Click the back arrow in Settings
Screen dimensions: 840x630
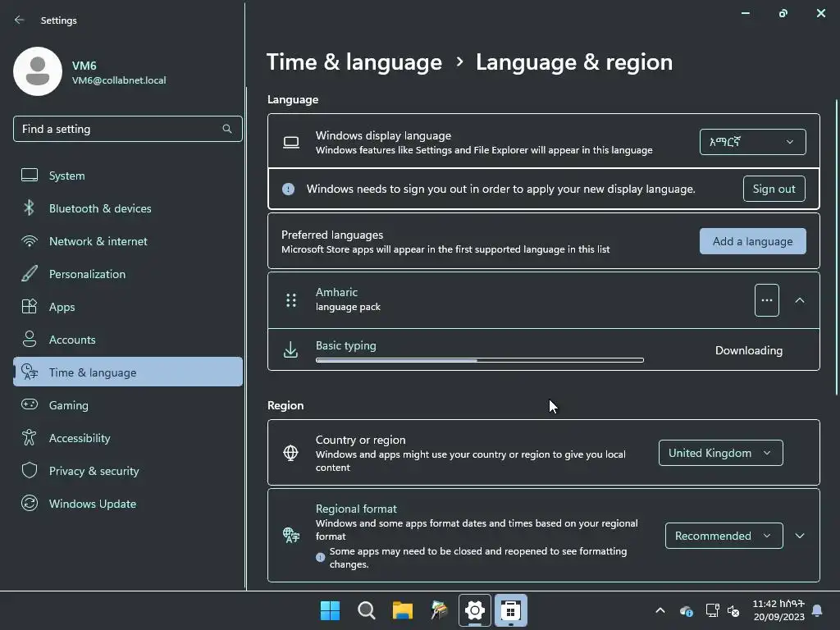(x=20, y=20)
